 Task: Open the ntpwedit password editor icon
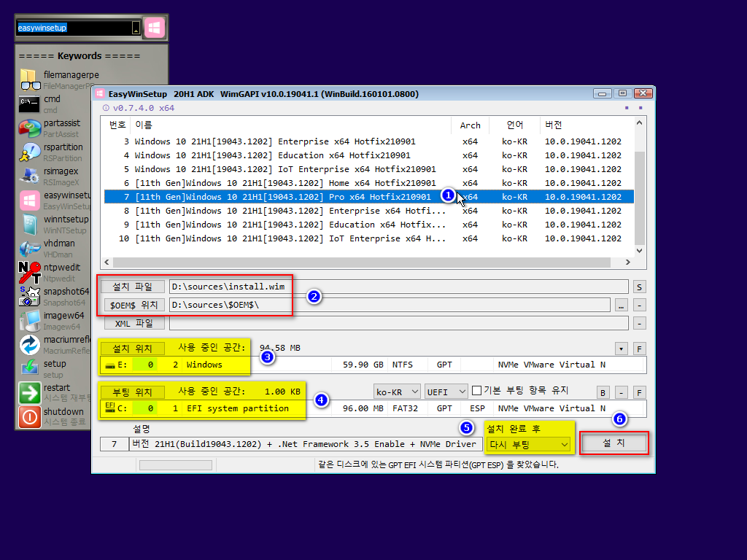click(x=29, y=273)
